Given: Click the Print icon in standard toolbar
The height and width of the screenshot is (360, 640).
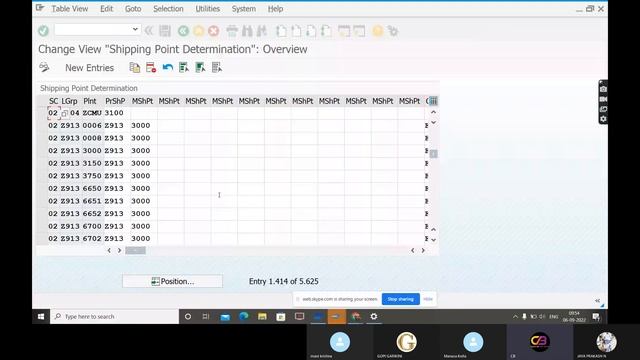Looking at the screenshot, I should [232, 31].
